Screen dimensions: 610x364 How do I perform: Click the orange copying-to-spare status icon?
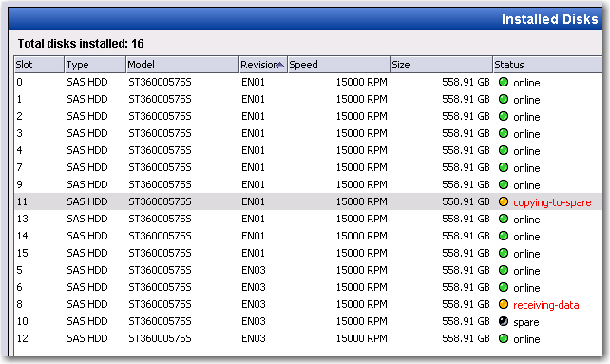pyautogui.click(x=504, y=201)
